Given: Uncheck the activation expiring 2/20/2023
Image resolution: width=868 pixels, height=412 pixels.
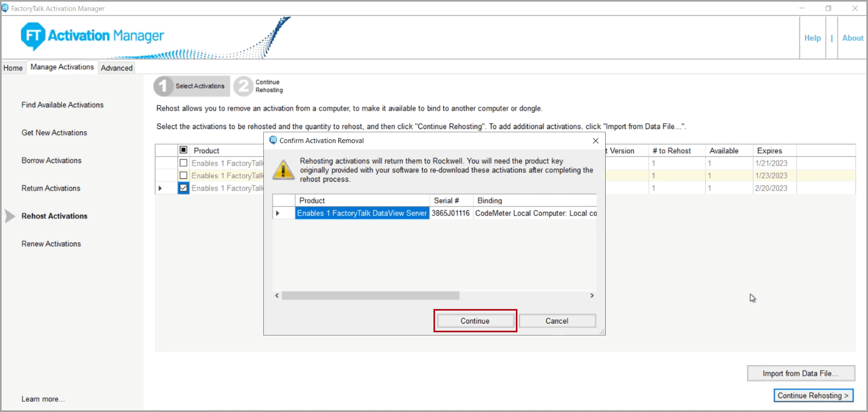Looking at the screenshot, I should click(183, 188).
